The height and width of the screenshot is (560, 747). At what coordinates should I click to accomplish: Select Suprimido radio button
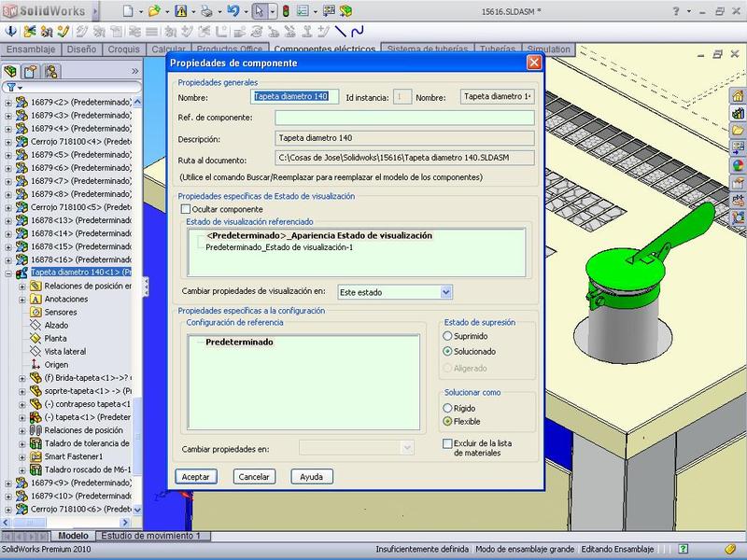pos(447,336)
